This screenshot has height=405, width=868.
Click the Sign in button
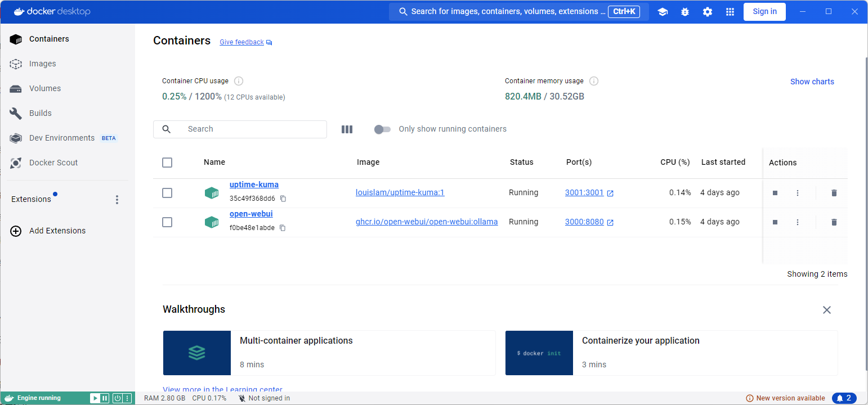[764, 12]
